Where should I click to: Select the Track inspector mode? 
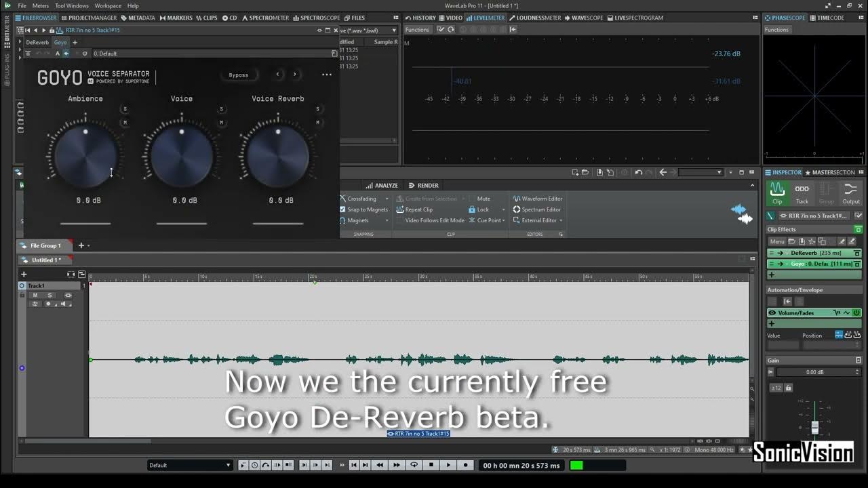tap(802, 193)
